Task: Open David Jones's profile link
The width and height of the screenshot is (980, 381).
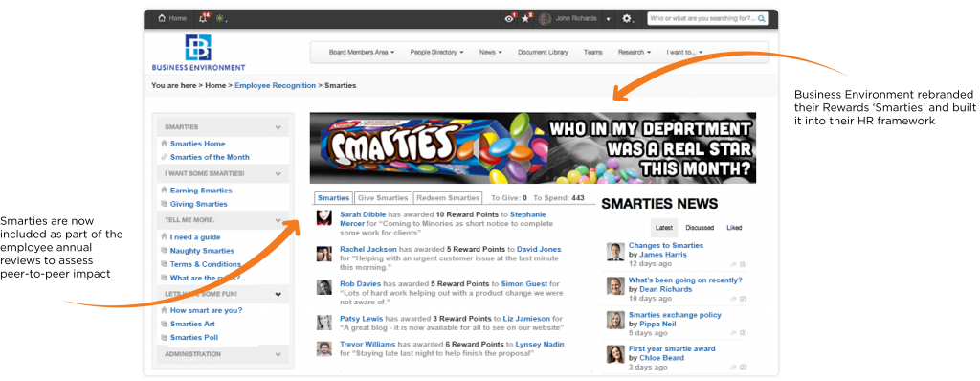Action: tap(539, 250)
